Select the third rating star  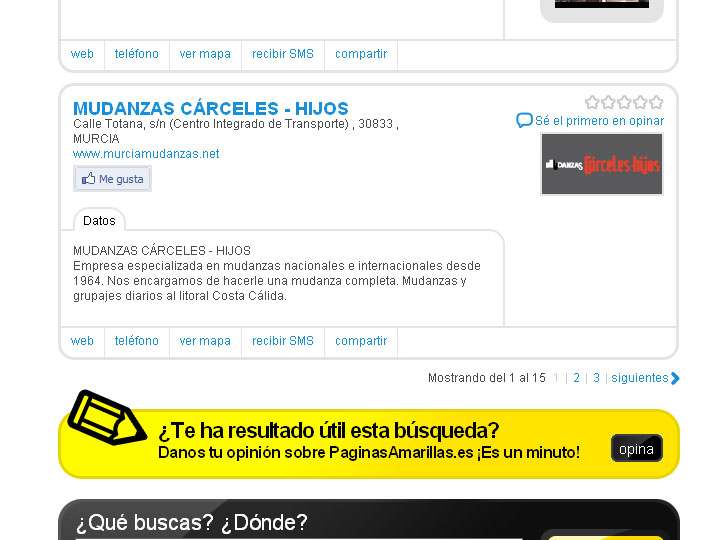(x=624, y=102)
